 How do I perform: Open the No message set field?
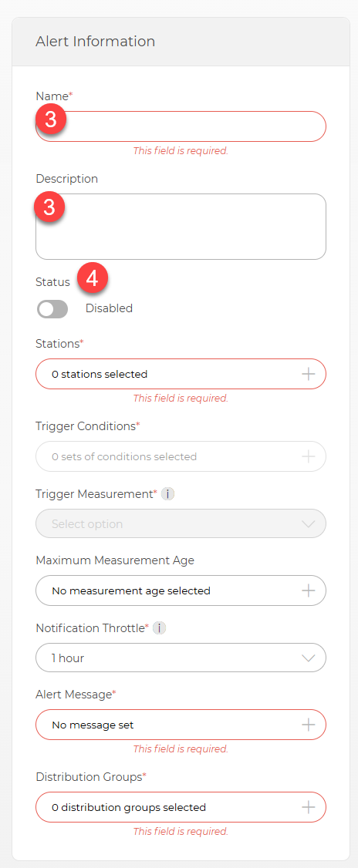[x=181, y=725]
